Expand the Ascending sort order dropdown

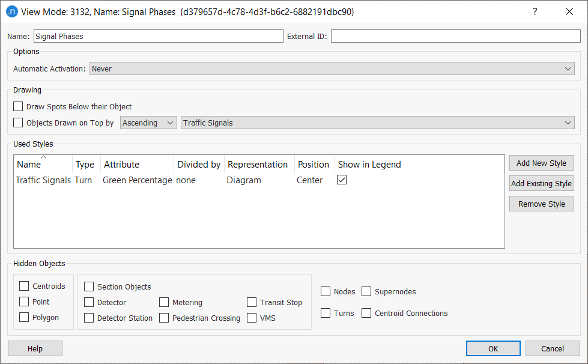pos(149,123)
